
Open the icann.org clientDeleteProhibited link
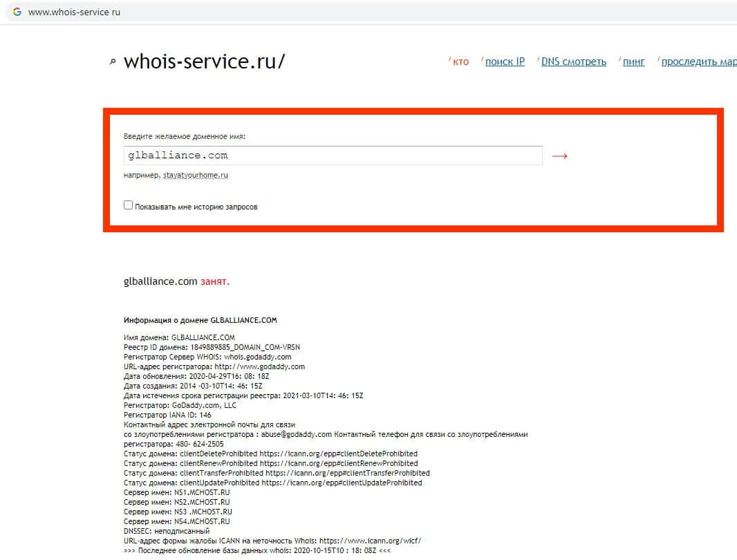point(338,454)
